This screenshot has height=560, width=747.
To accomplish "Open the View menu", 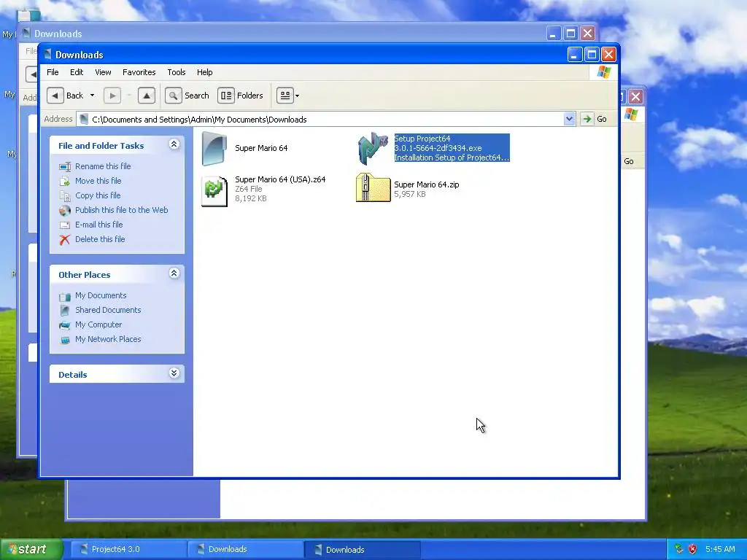I will (103, 72).
